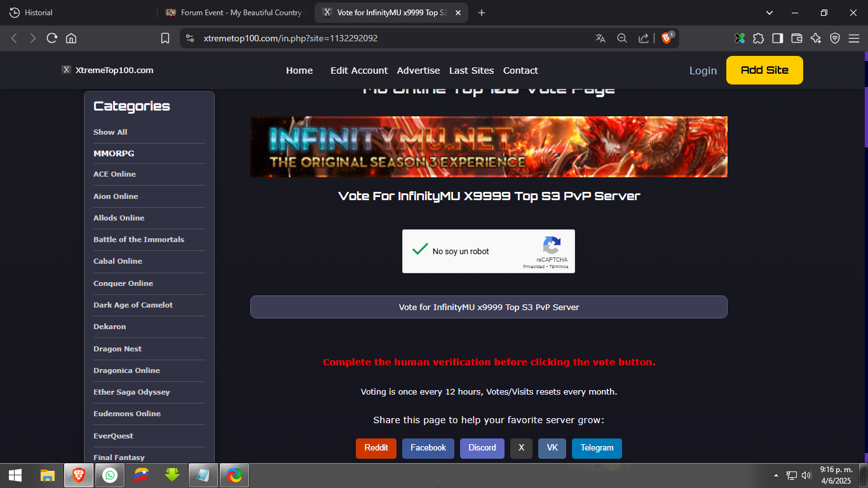This screenshot has width=868, height=488.
Task: Open the tab search dropdown chevron
Action: 770,13
